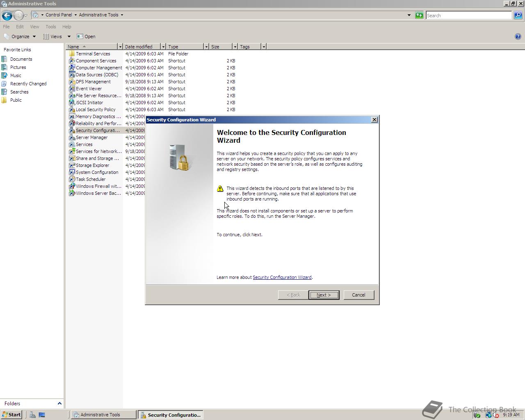The height and width of the screenshot is (420, 525).
Task: Open Recently Changed favorite link
Action: [x=28, y=84]
